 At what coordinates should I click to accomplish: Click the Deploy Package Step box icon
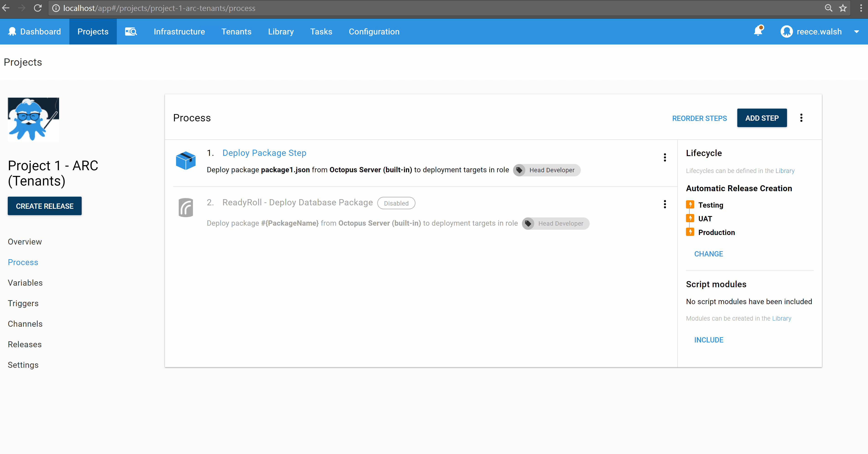(x=186, y=161)
